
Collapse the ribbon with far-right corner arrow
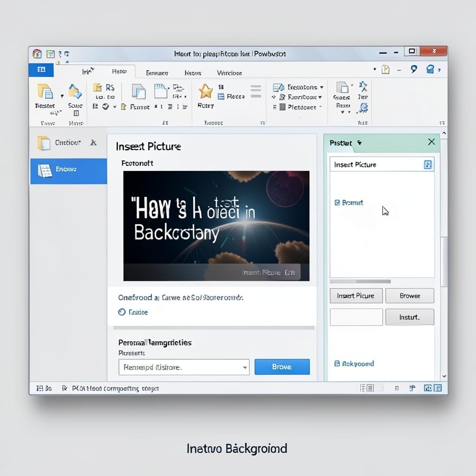tap(442, 123)
